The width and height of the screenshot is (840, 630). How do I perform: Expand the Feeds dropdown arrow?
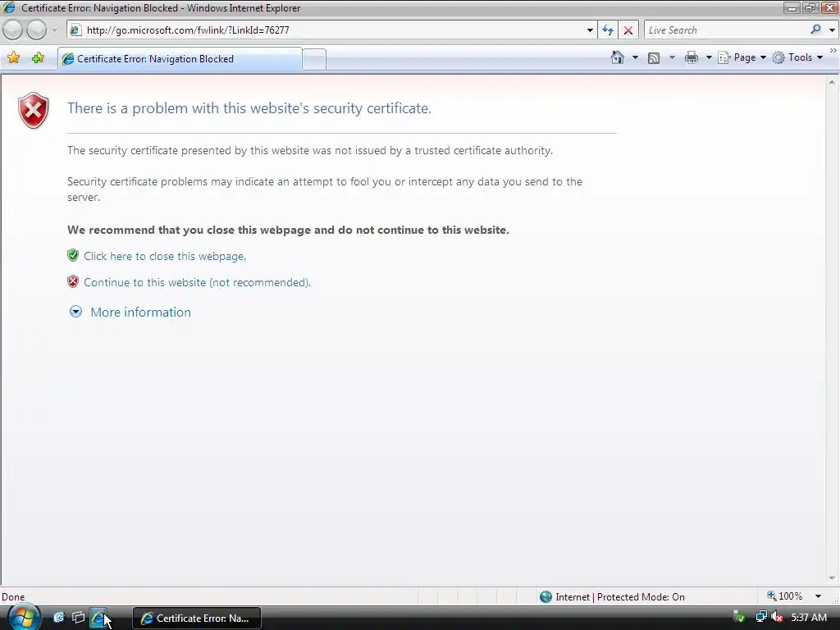tap(672, 57)
